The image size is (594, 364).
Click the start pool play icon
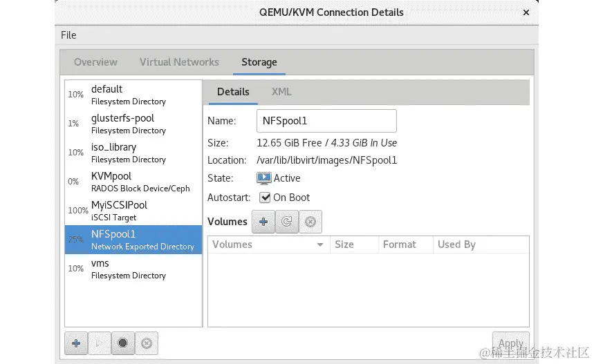[x=100, y=343]
